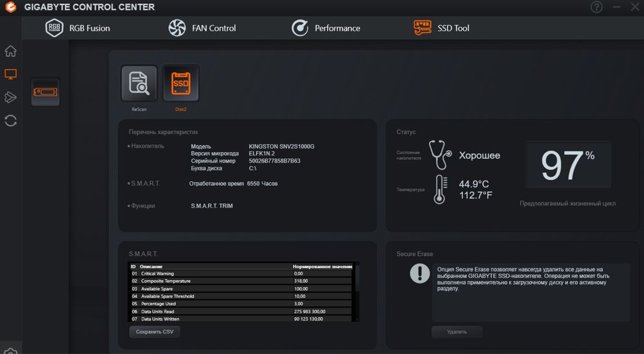Select the SSD Tool tab

pos(441,28)
